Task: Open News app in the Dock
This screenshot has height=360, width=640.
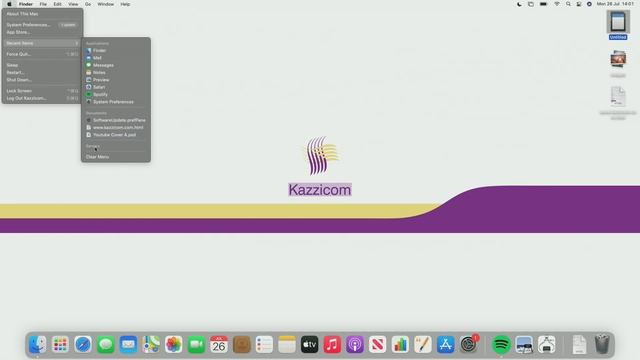Action: (x=378, y=344)
